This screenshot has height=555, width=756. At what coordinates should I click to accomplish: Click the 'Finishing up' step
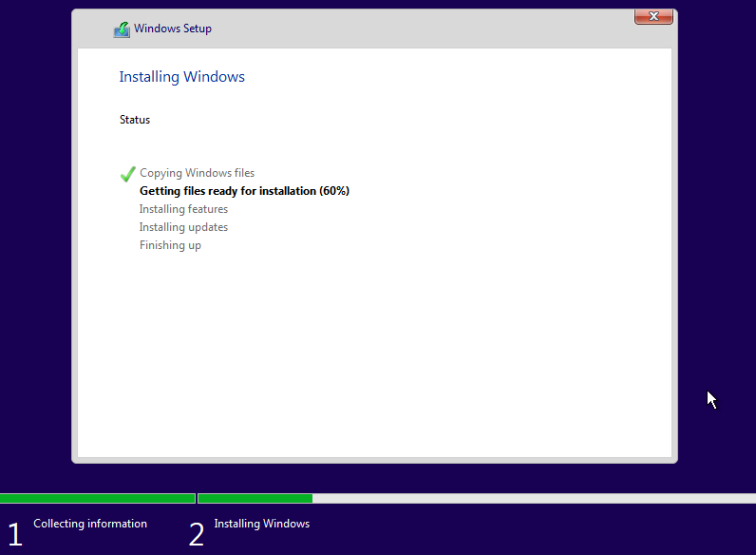tap(170, 245)
